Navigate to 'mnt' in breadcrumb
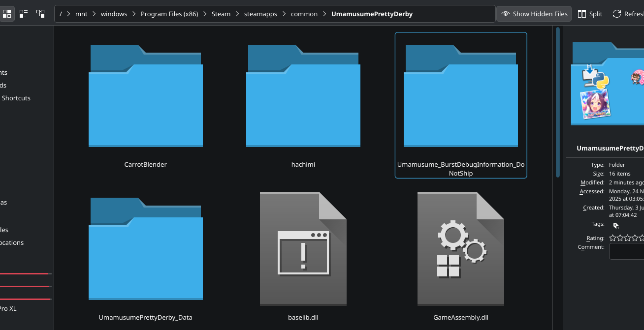This screenshot has width=644, height=330. click(x=81, y=14)
